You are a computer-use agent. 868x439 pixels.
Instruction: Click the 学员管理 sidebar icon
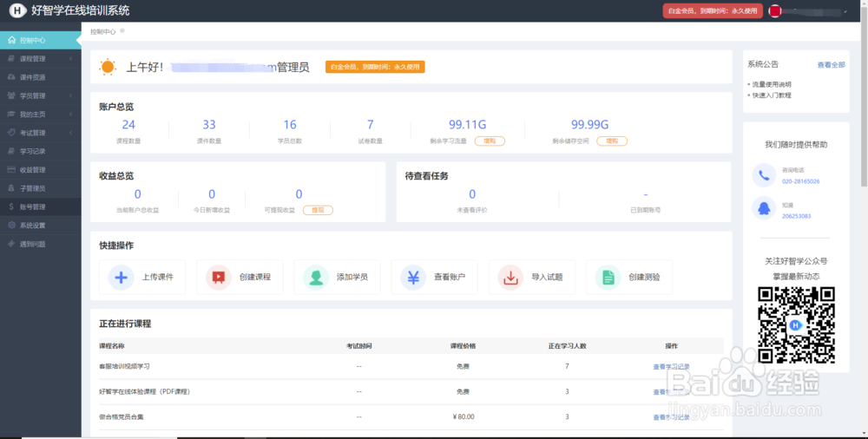coord(11,95)
